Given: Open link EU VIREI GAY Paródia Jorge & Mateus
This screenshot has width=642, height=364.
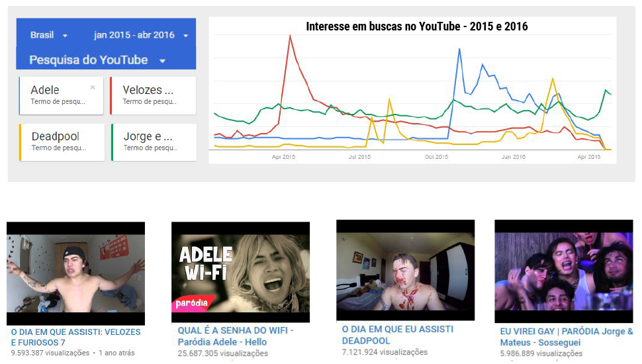Looking at the screenshot, I should (x=567, y=337).
